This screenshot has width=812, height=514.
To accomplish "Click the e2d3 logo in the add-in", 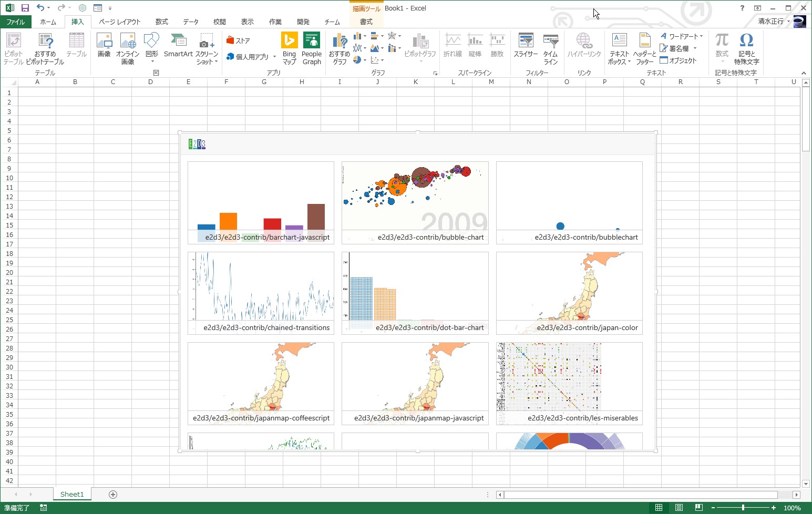I will coord(197,144).
